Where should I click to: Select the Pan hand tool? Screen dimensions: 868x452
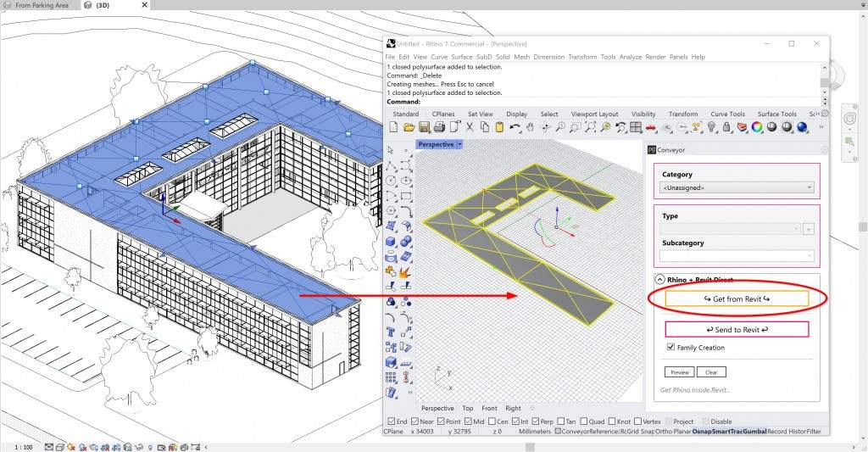530,127
